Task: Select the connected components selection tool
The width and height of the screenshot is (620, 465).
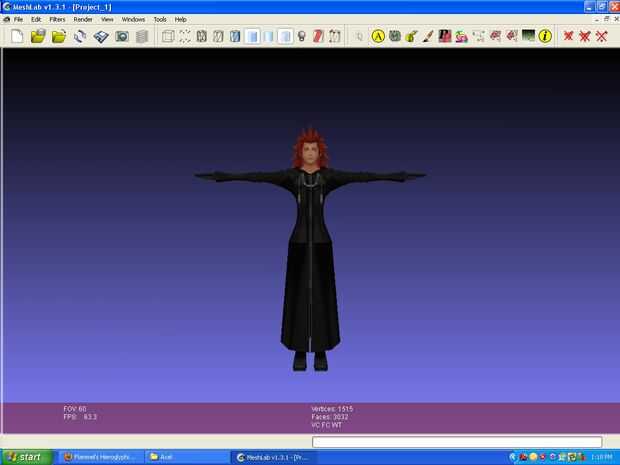Action: (512, 36)
